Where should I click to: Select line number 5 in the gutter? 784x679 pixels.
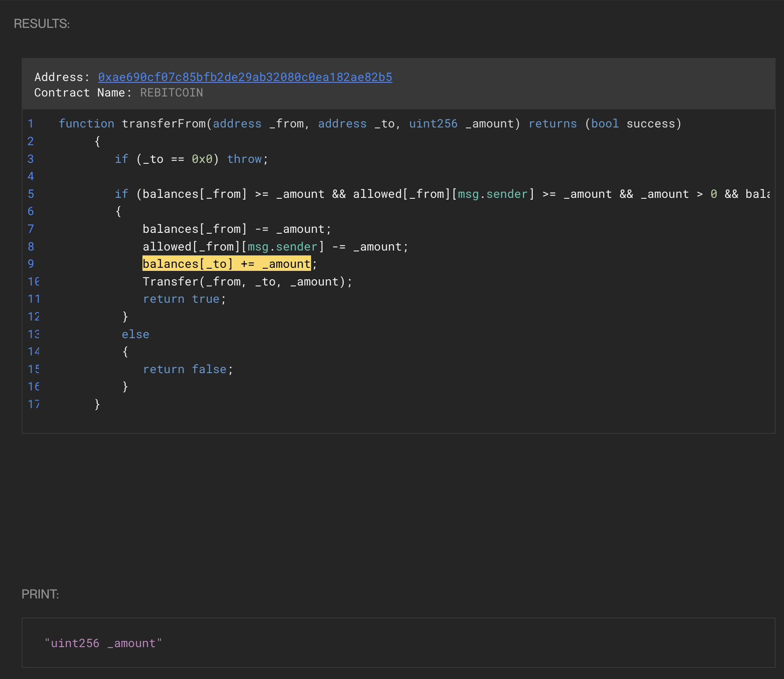31,194
